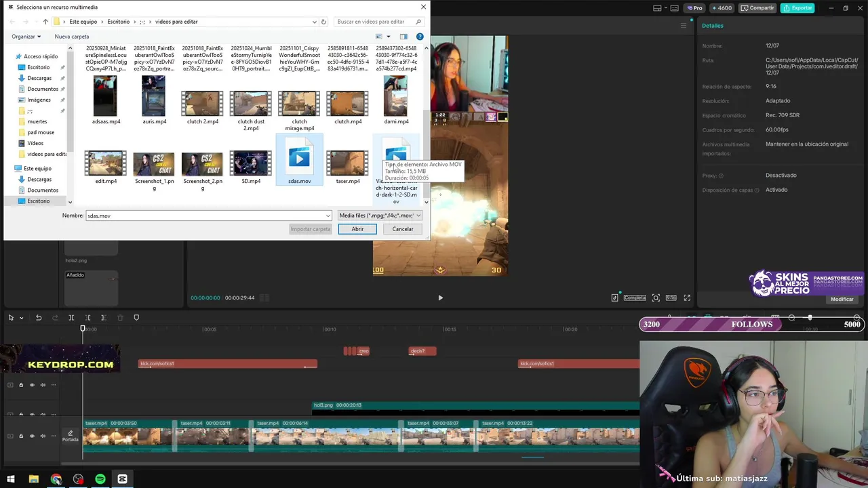Mute the top text track audio

(x=43, y=385)
